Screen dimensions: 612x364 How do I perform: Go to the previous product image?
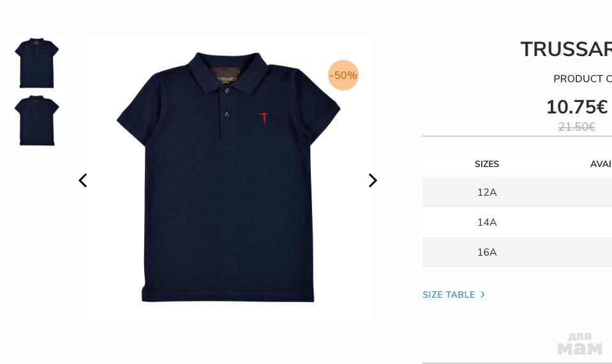[x=83, y=180]
